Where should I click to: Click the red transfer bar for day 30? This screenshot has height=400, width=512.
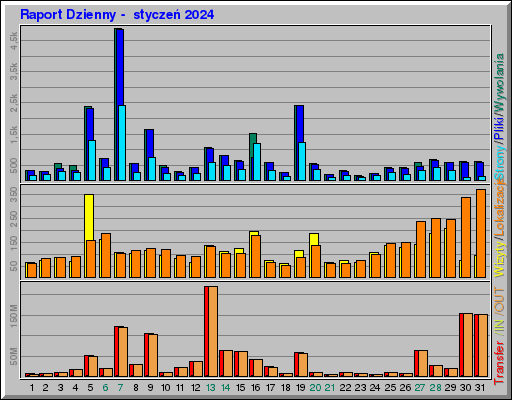pyautogui.click(x=462, y=345)
